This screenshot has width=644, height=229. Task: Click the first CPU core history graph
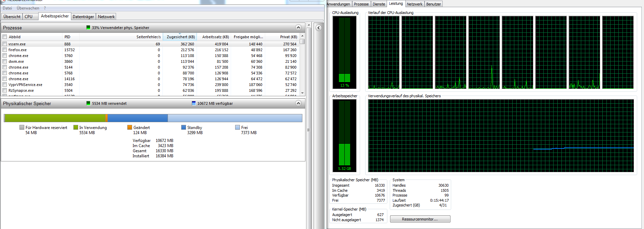(x=384, y=52)
